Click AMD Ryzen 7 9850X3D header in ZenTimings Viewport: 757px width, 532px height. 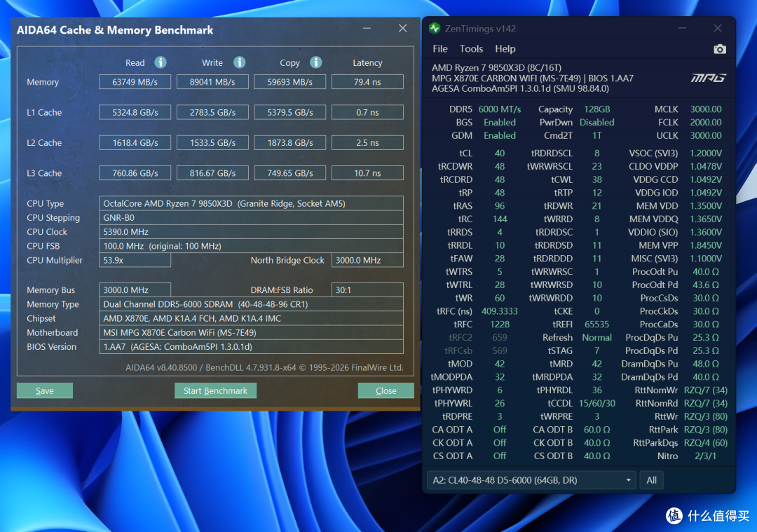click(x=496, y=67)
